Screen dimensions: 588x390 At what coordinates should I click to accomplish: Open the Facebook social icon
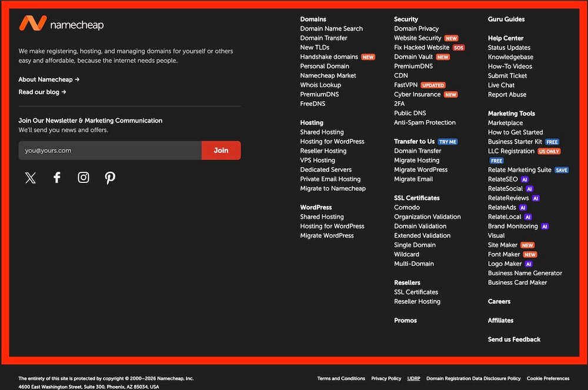tap(57, 178)
